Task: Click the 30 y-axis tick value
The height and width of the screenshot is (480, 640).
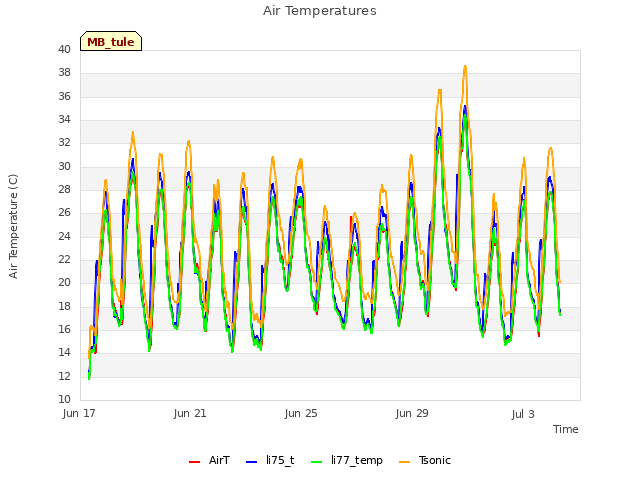Action: (x=64, y=166)
